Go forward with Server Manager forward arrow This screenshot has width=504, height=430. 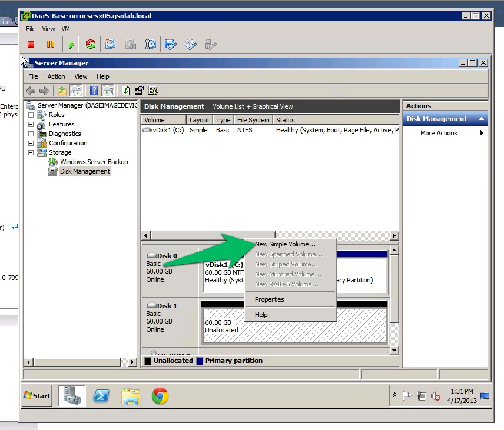(x=44, y=91)
